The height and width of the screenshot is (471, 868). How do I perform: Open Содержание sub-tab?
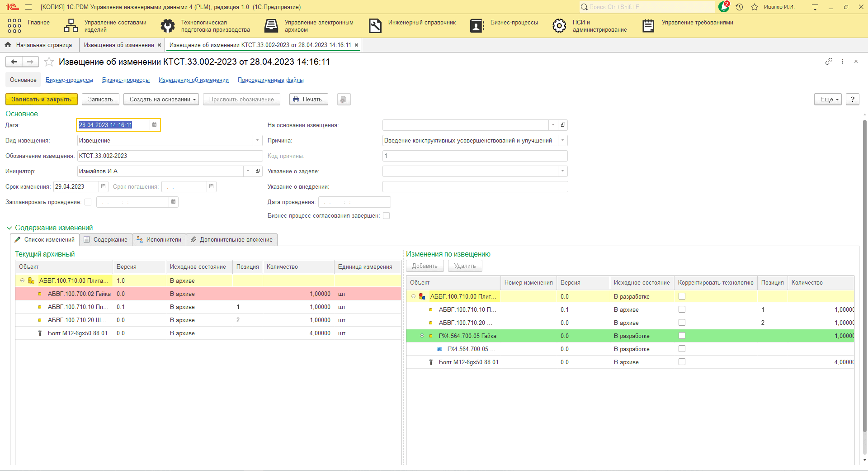coord(106,240)
